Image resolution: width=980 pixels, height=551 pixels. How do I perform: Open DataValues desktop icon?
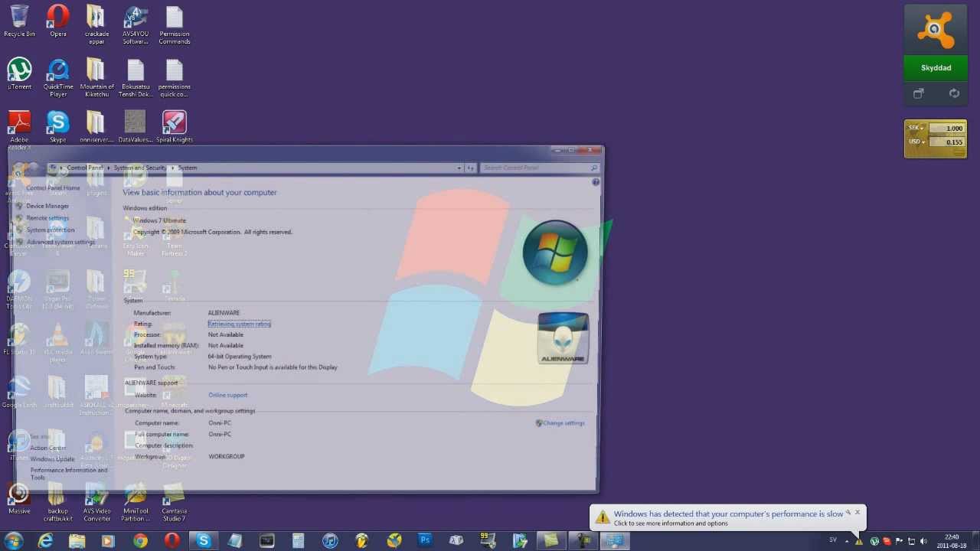tap(136, 126)
